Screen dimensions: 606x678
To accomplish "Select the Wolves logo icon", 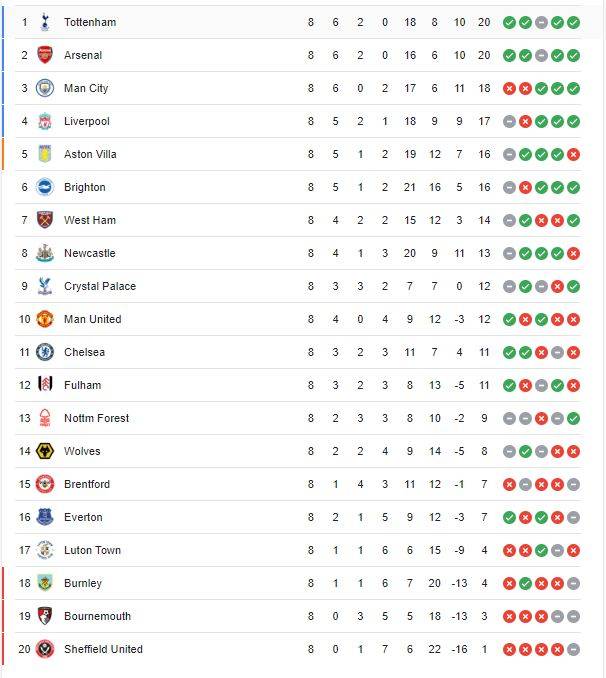I will pos(44,451).
